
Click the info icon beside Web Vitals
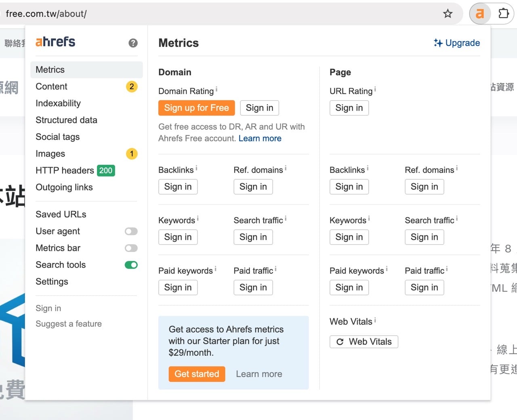point(375,320)
